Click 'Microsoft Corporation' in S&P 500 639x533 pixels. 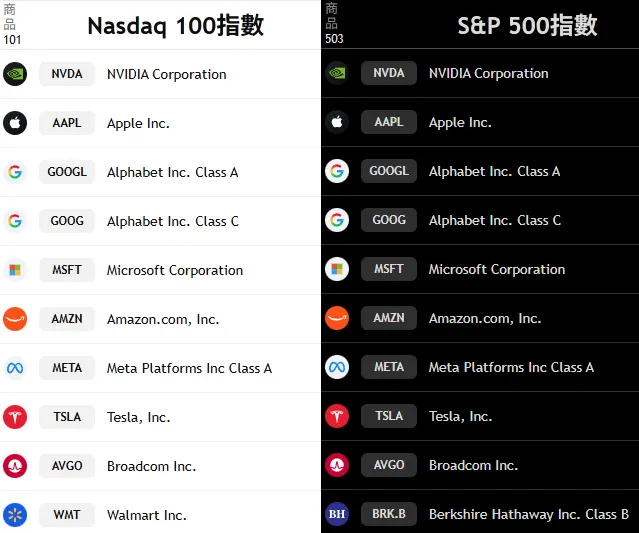point(497,269)
